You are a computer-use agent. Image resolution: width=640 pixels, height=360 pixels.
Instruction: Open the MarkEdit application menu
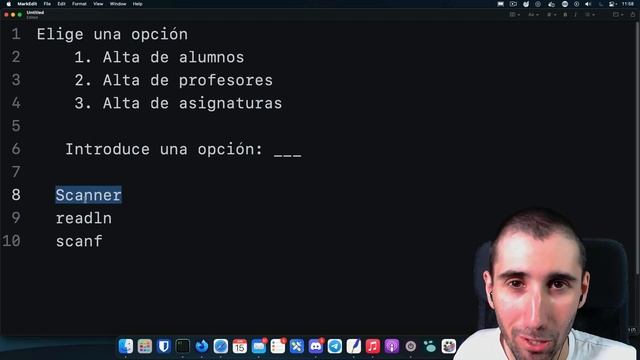[x=27, y=4]
